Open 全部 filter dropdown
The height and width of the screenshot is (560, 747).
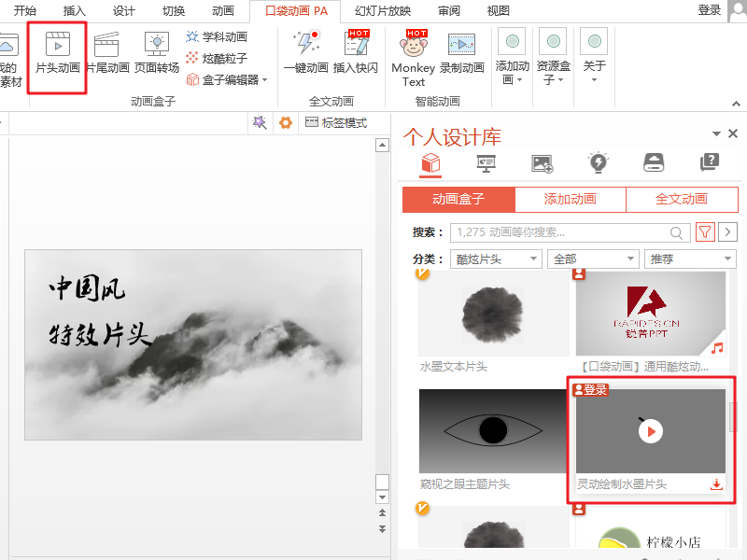click(x=593, y=259)
